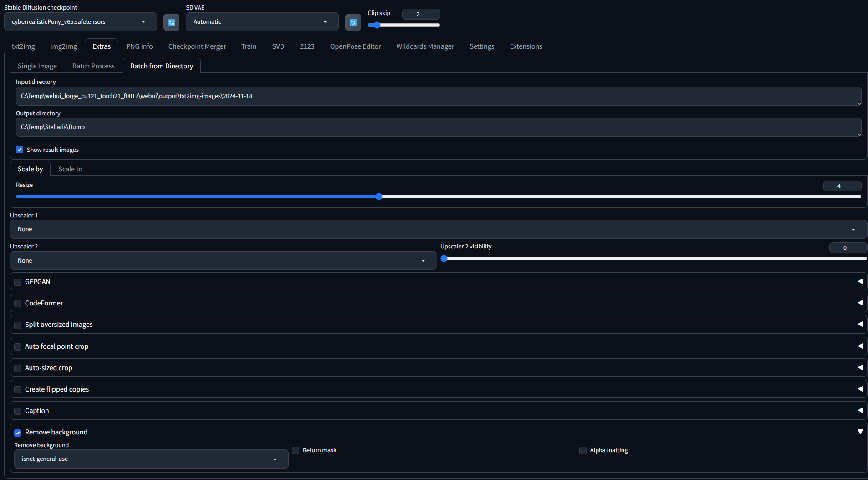Enable Auto focal point crop checkbox
This screenshot has height=480, width=868.
(x=18, y=346)
